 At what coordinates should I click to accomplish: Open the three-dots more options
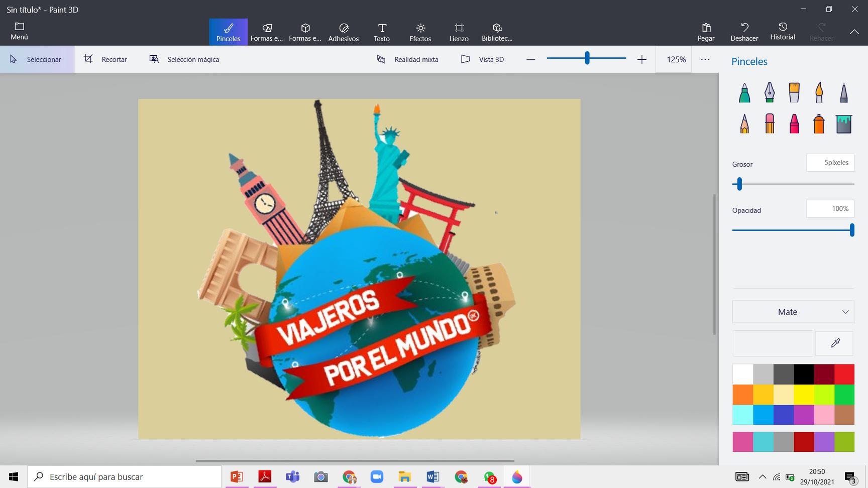705,59
